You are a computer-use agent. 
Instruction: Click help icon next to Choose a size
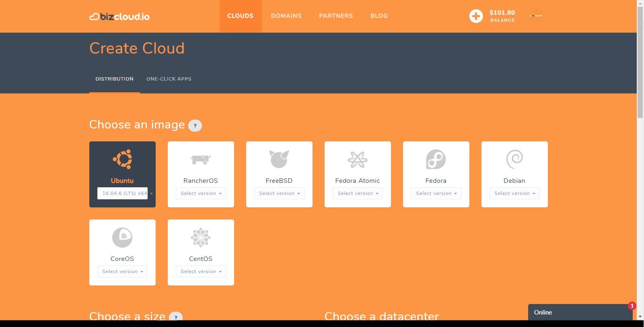176,317
